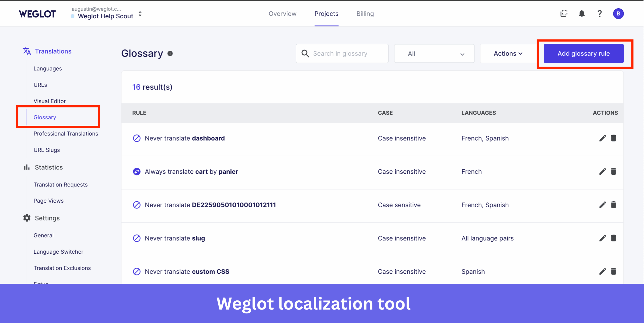644x323 pixels.
Task: Open URLs in the sidebar
Action: click(x=40, y=85)
